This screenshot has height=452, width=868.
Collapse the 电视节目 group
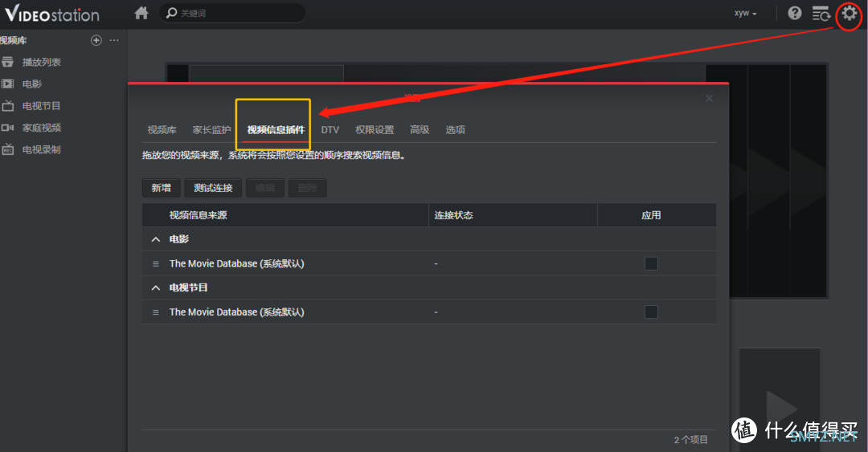tap(156, 288)
